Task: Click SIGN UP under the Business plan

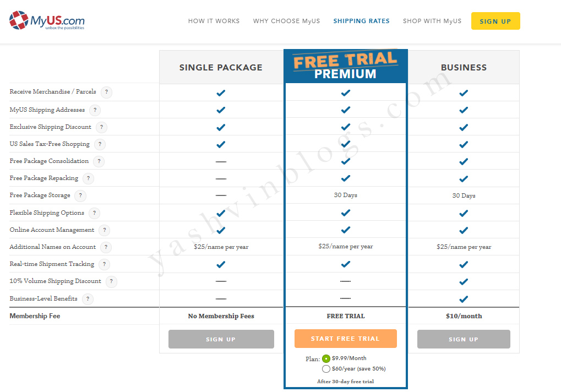Action: (x=464, y=339)
